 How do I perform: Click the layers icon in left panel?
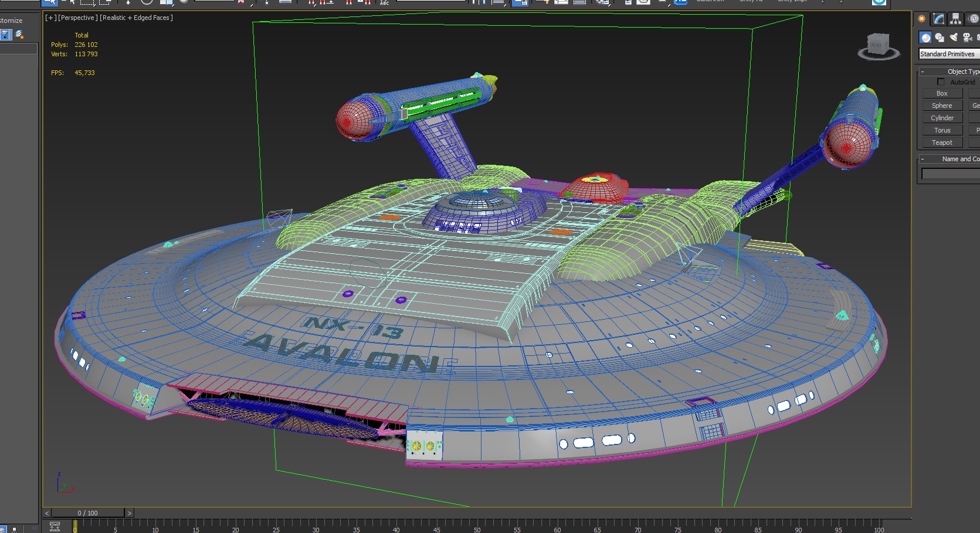point(19,35)
